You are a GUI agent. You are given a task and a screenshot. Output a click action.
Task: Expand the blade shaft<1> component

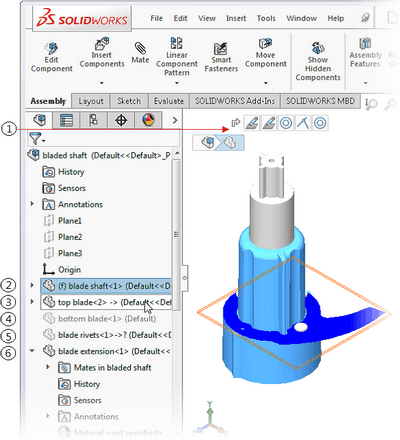coord(32,286)
